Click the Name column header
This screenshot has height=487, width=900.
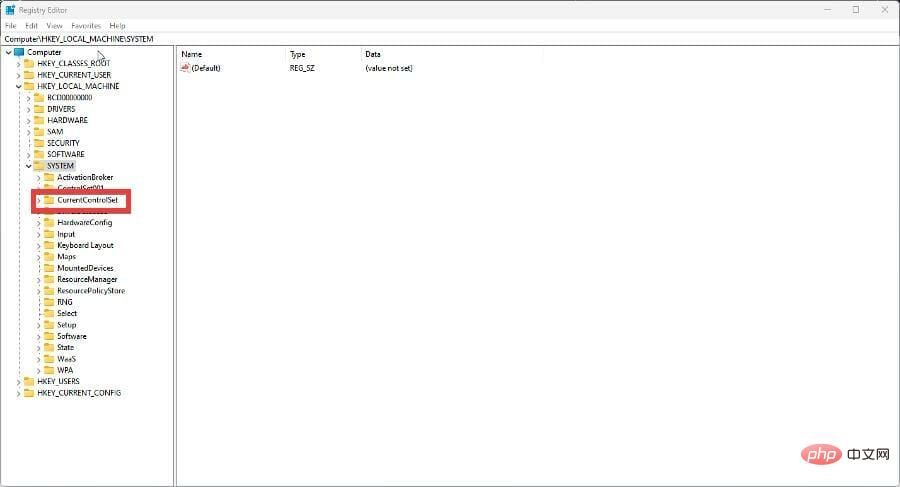pyautogui.click(x=231, y=54)
